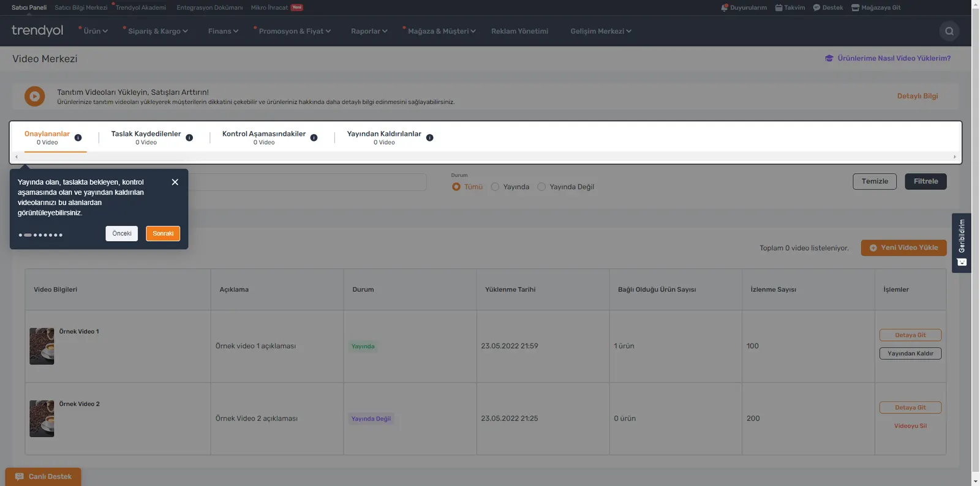This screenshot has height=486, width=980.
Task: Switch to the Yayından Kaldırılanlar tab
Action: click(384, 138)
